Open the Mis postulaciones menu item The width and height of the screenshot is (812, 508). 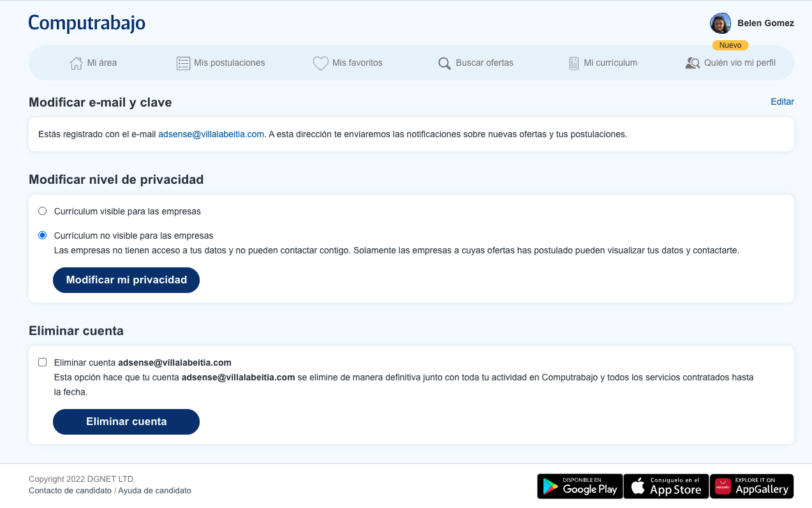coord(229,63)
